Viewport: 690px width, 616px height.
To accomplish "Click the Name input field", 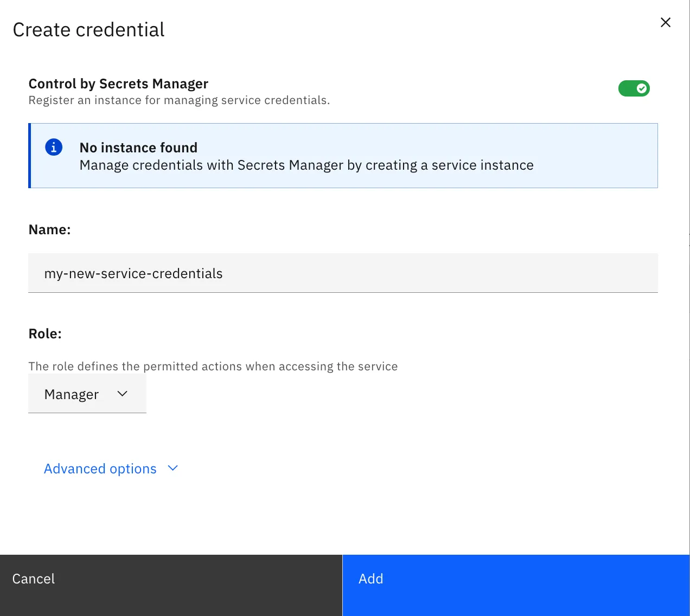I will pyautogui.click(x=343, y=273).
